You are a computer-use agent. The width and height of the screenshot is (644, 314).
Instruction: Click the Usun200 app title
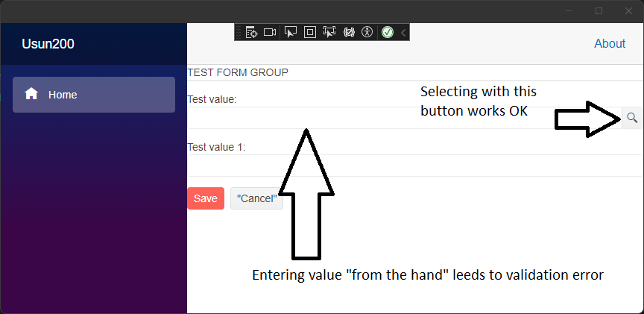[x=48, y=44]
